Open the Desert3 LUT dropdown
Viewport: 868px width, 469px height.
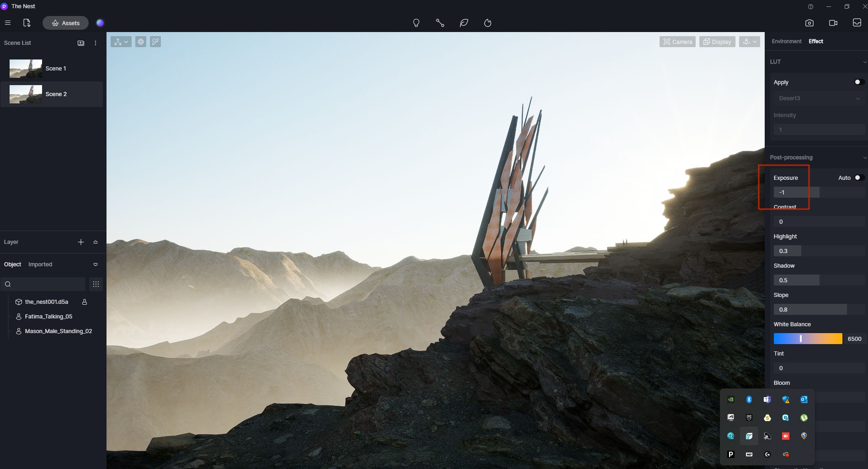[818, 98]
